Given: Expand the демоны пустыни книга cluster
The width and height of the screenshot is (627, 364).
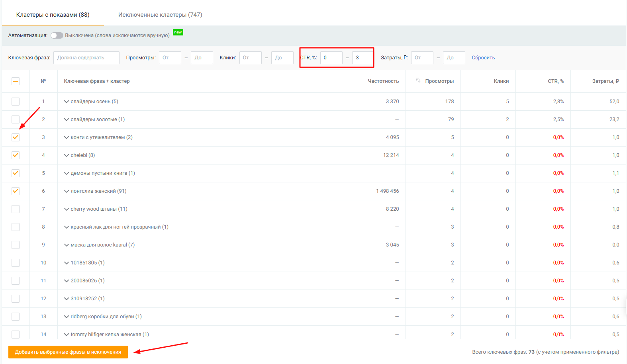Looking at the screenshot, I should pyautogui.click(x=67, y=173).
